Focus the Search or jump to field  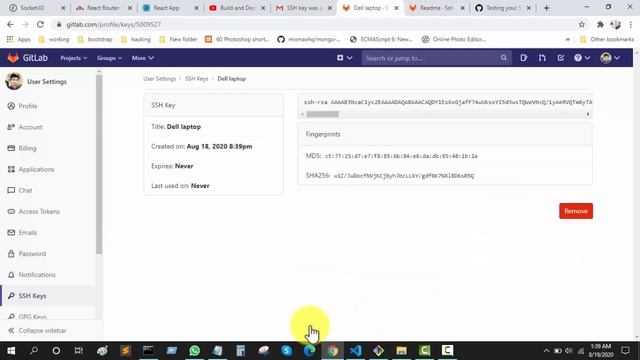pos(436,58)
